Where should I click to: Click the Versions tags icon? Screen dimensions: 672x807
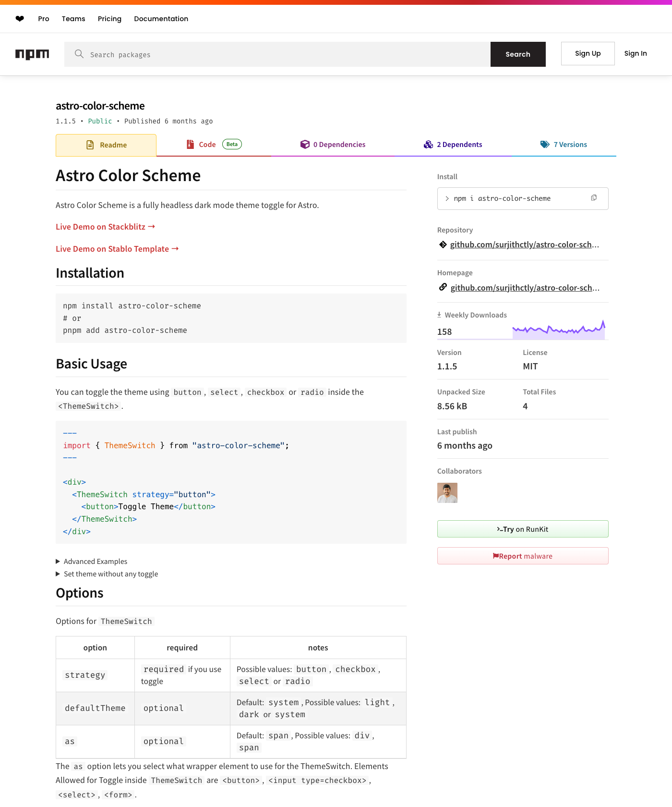545,144
